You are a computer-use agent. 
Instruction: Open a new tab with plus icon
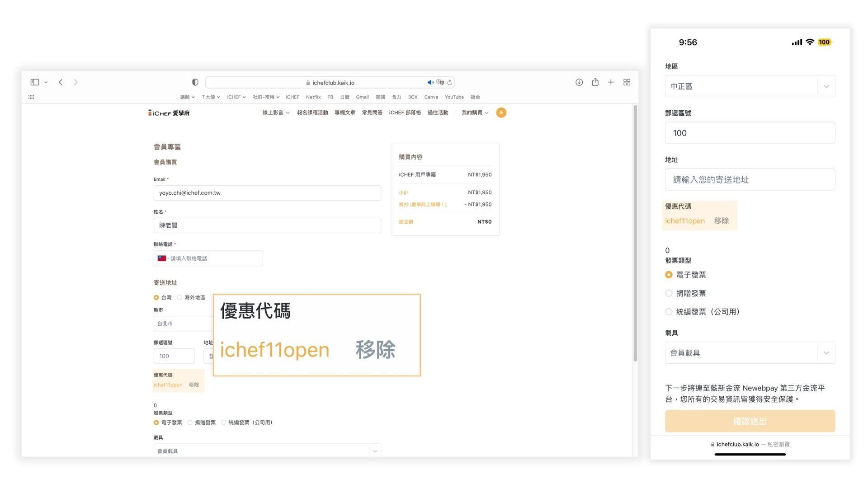[611, 82]
